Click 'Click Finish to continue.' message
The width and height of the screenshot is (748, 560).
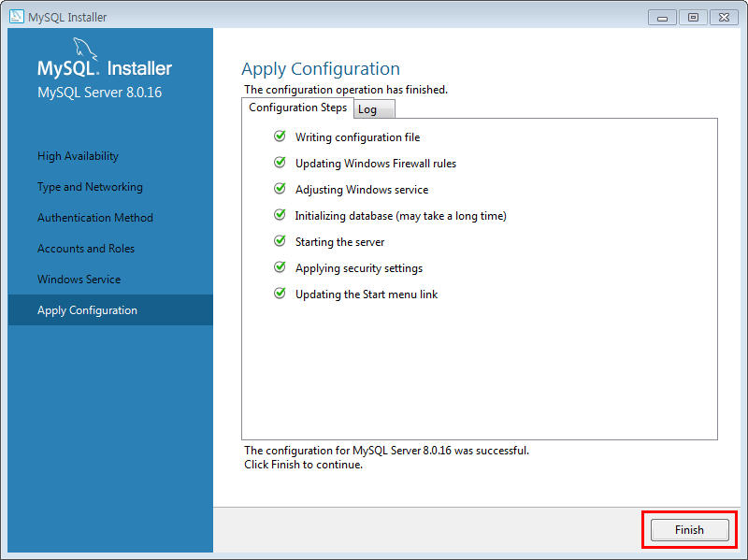point(303,465)
